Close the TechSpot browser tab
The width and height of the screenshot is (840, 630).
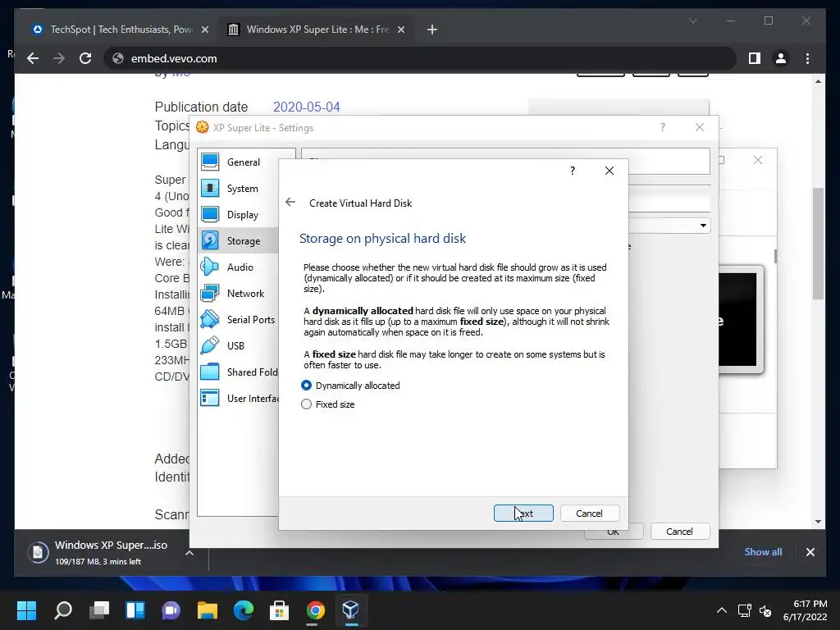pyautogui.click(x=204, y=30)
